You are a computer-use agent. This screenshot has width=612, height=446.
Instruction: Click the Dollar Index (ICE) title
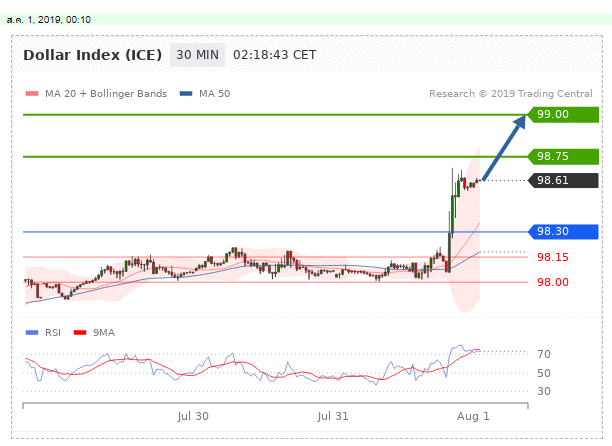[93, 55]
